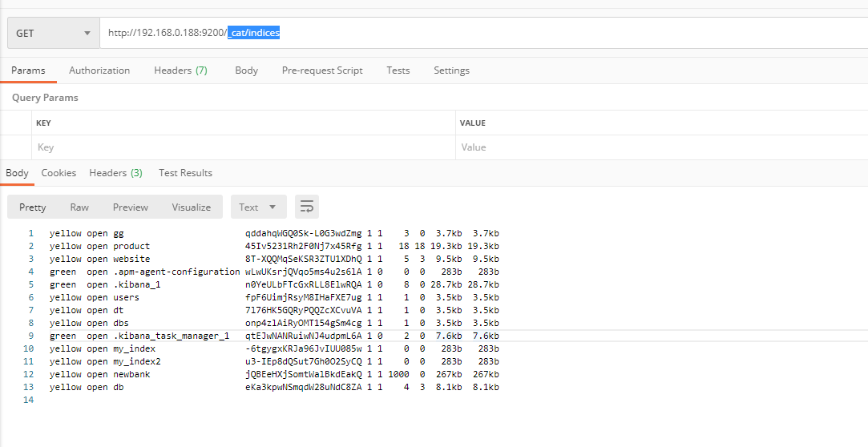Click the VALUE column header
The height and width of the screenshot is (447, 868).
tap(473, 123)
